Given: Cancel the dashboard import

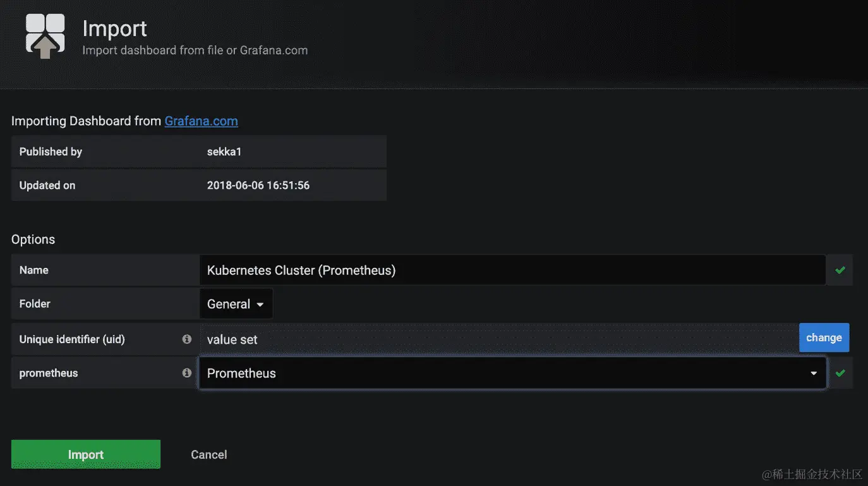Looking at the screenshot, I should pyautogui.click(x=209, y=454).
